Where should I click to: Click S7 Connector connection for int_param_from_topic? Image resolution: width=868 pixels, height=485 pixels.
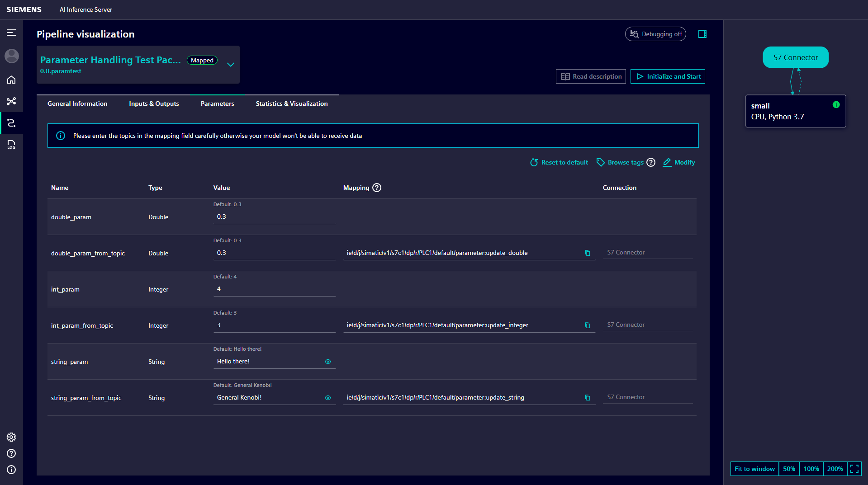click(x=648, y=325)
